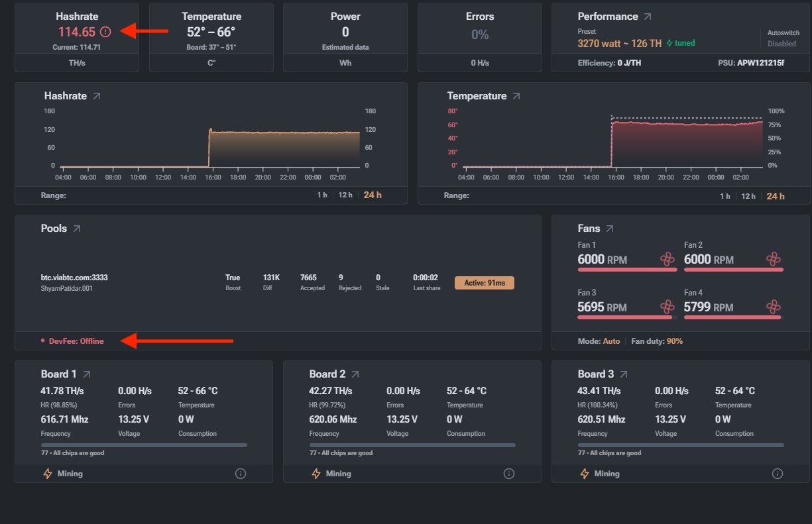Click the btc.viabtc.com:3333 pool entry
The image size is (812, 524).
(74, 278)
